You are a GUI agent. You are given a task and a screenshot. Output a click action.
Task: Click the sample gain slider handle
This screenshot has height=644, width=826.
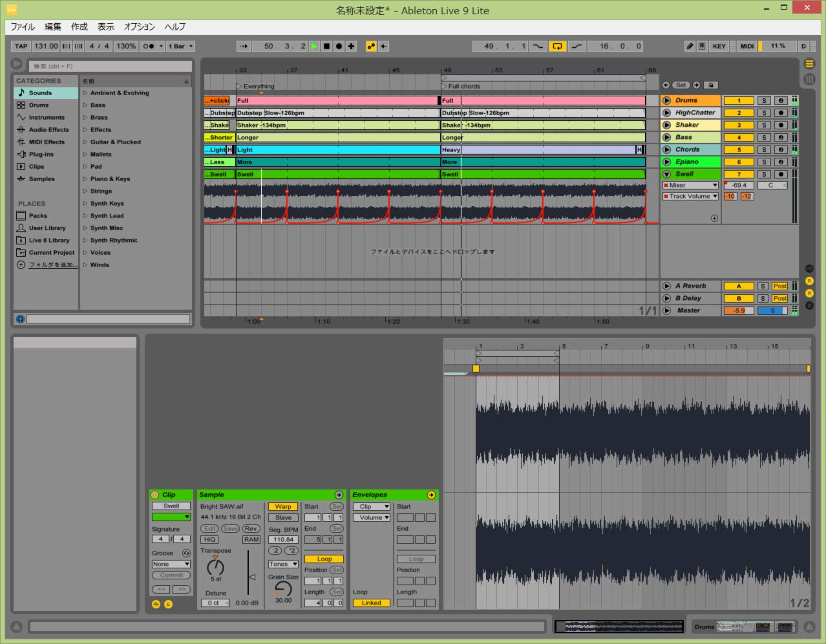[252, 577]
